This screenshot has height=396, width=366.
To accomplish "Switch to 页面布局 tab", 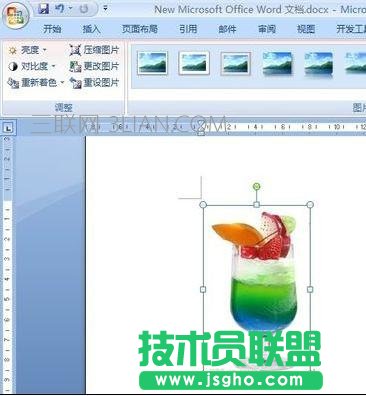I will (x=139, y=29).
